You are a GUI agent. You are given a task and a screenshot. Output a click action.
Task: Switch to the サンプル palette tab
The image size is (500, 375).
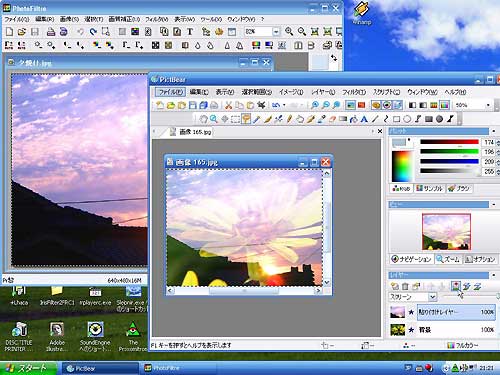point(429,189)
